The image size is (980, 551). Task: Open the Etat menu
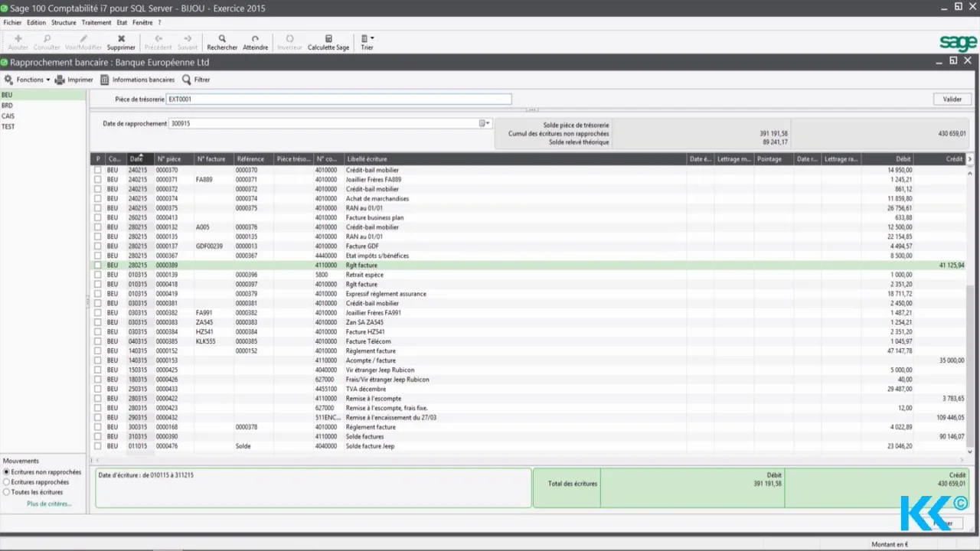(122, 23)
